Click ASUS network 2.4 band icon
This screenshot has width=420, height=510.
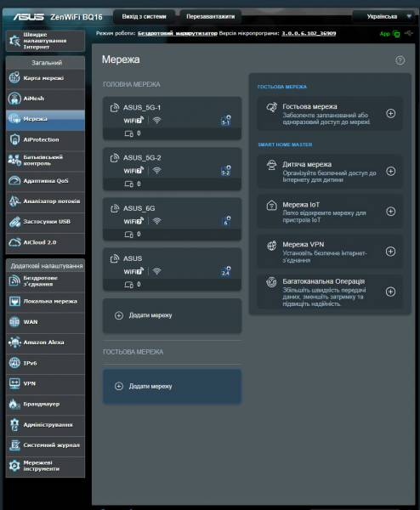(x=226, y=272)
